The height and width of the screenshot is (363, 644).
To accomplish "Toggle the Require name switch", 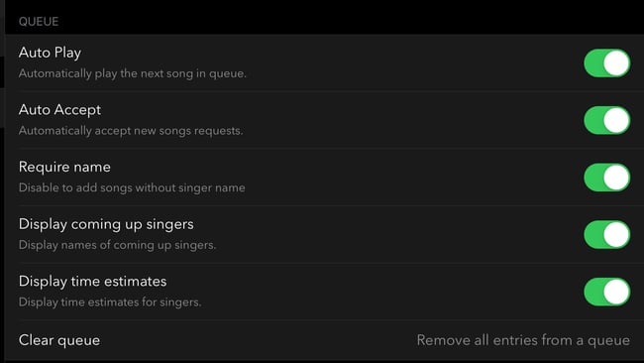I will (x=607, y=178).
